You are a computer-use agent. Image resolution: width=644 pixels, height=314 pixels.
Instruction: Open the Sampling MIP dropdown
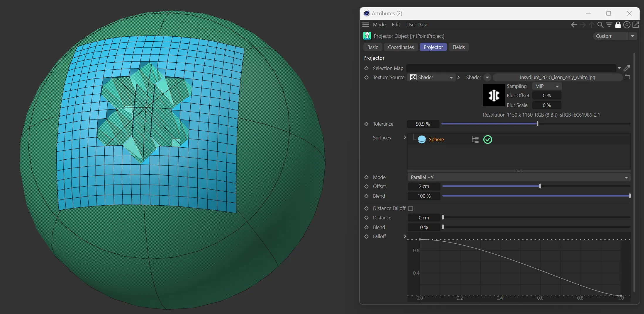coord(547,86)
